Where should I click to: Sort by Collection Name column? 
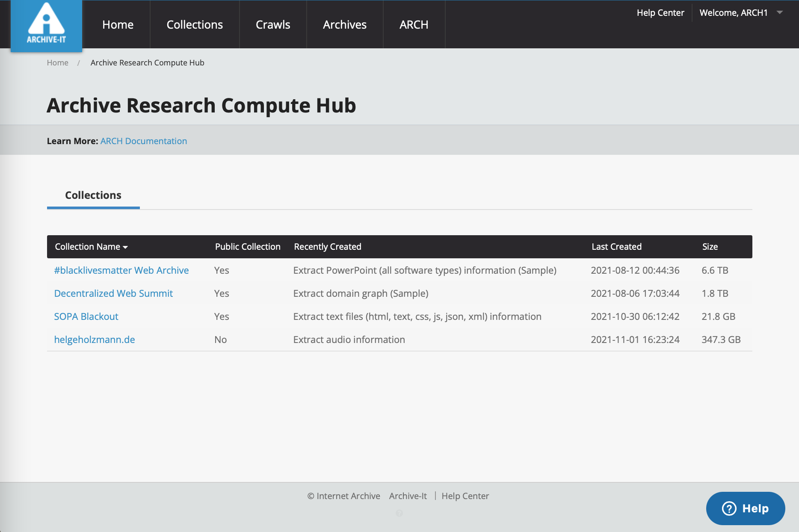tap(91, 247)
